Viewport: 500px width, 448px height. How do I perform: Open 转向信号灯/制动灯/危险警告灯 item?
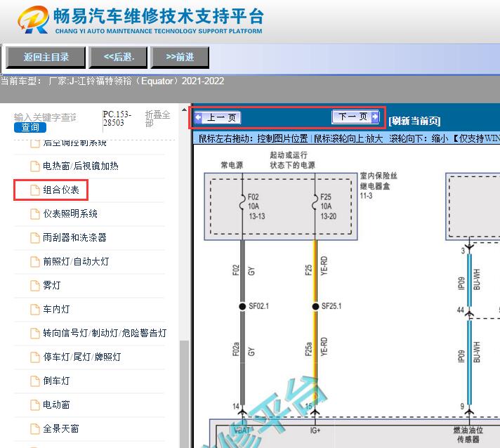[105, 333]
